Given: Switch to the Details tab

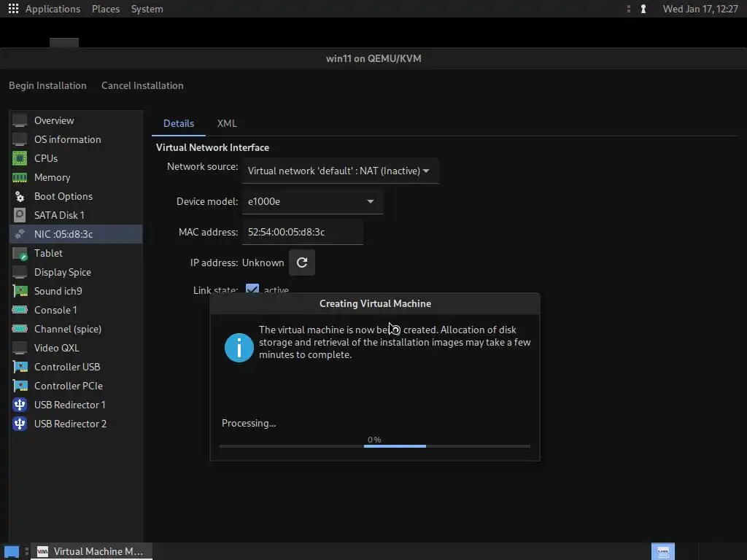Looking at the screenshot, I should click(179, 123).
